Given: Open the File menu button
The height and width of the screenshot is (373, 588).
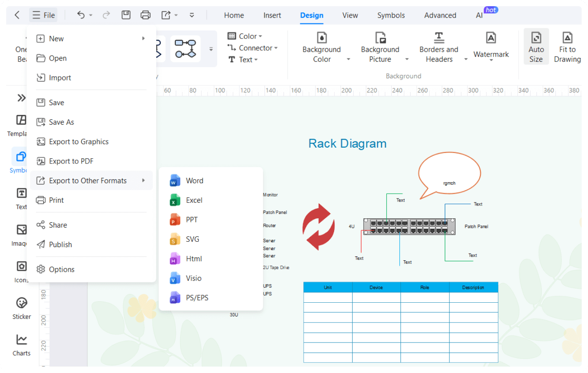Looking at the screenshot, I should click(x=43, y=15).
